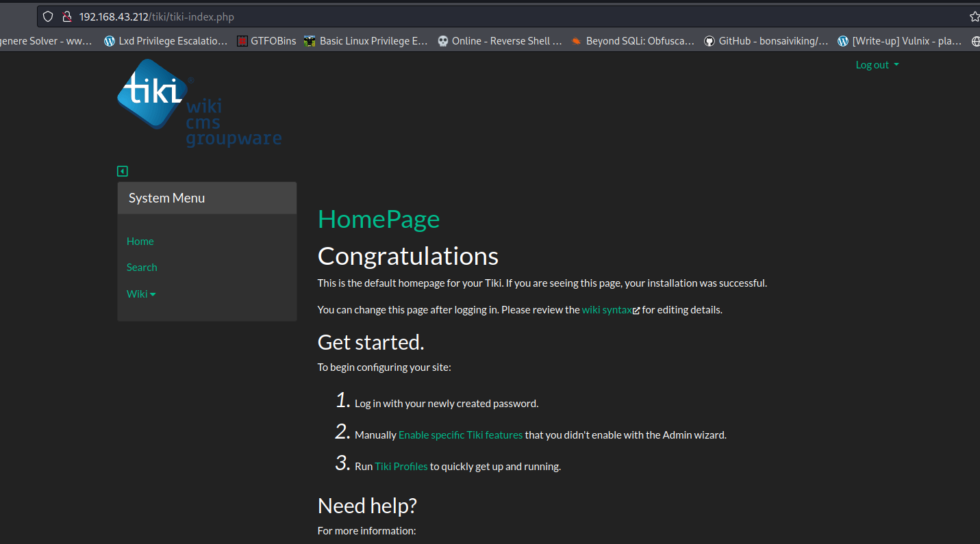Image resolution: width=980 pixels, height=544 pixels.
Task: Open Beyond SQLi Obfuscation bookmark
Action: [x=633, y=41]
